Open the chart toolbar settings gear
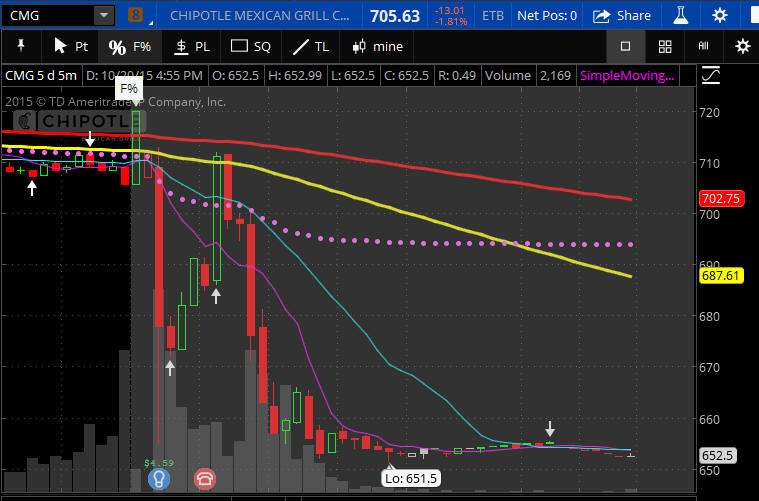The image size is (759, 501). 743,46
